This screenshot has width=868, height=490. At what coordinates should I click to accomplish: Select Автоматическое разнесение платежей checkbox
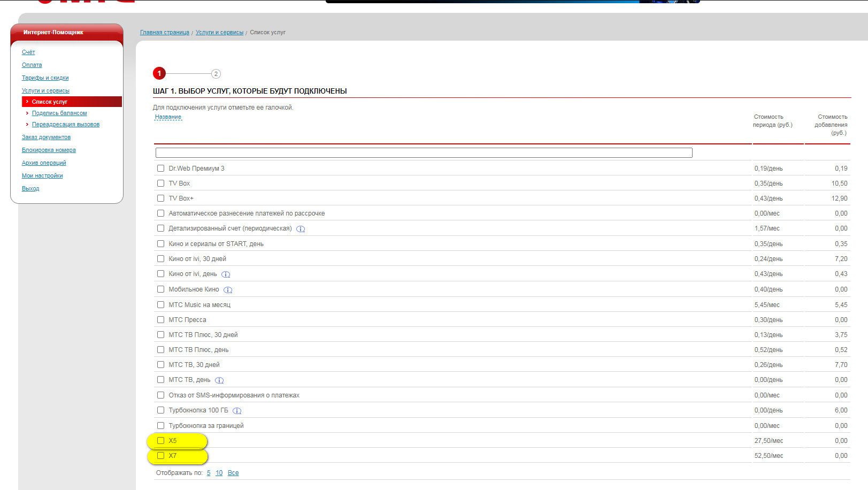click(x=160, y=213)
